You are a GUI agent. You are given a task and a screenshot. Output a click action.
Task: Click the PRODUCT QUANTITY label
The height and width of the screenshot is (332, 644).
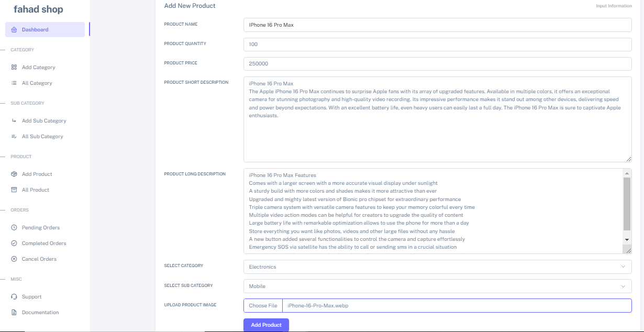[x=185, y=44]
